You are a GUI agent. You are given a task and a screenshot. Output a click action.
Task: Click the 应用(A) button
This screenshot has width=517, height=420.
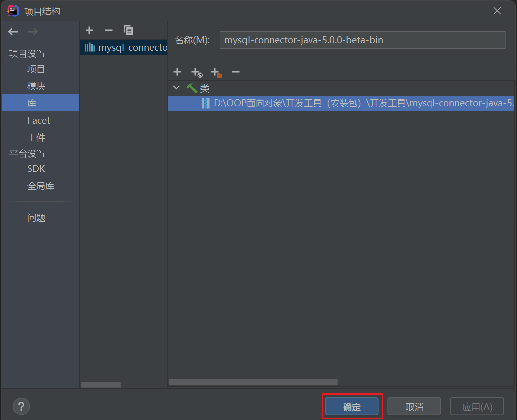(477, 407)
